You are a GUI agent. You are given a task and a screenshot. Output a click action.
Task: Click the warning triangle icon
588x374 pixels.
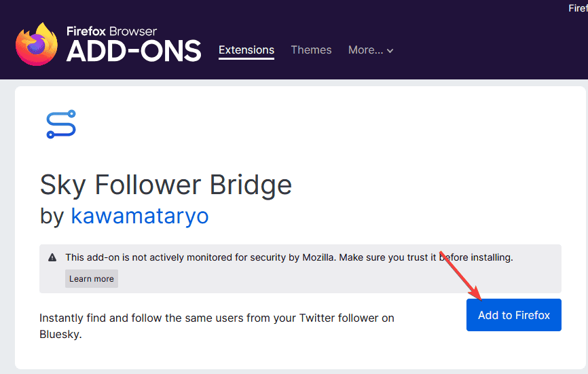(x=52, y=258)
